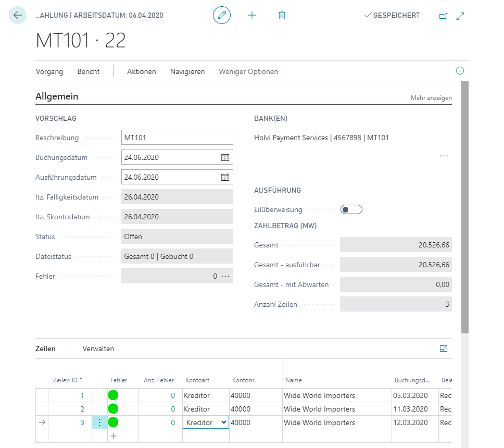504x448 pixels.
Task: Maximize the Zeilen section icon
Action: (444, 349)
